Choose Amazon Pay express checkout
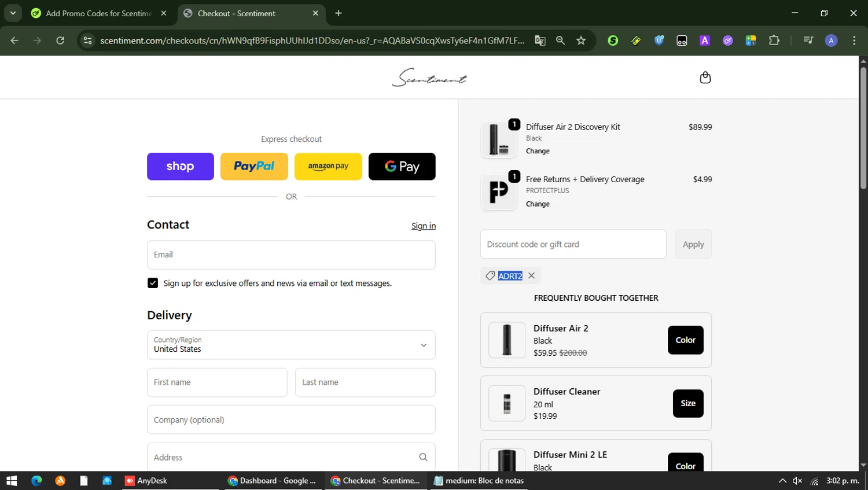The width and height of the screenshot is (868, 490). click(x=328, y=167)
